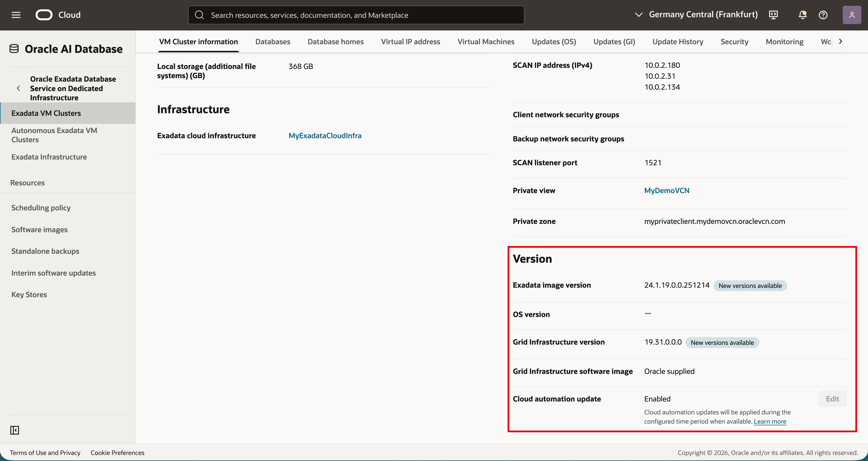Screen dimensions: 868x461
Task: Open Terms of Use and Privacy
Action: pyautogui.click(x=45, y=453)
